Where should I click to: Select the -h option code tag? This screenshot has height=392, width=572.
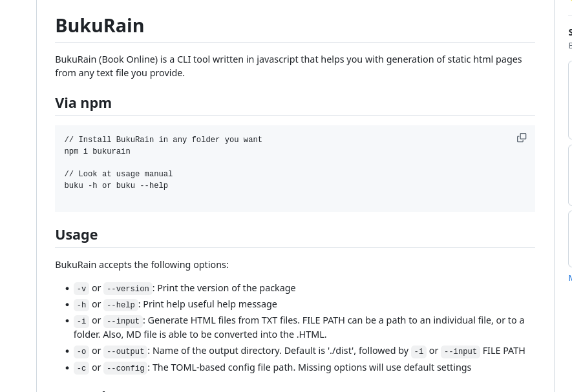pos(81,305)
